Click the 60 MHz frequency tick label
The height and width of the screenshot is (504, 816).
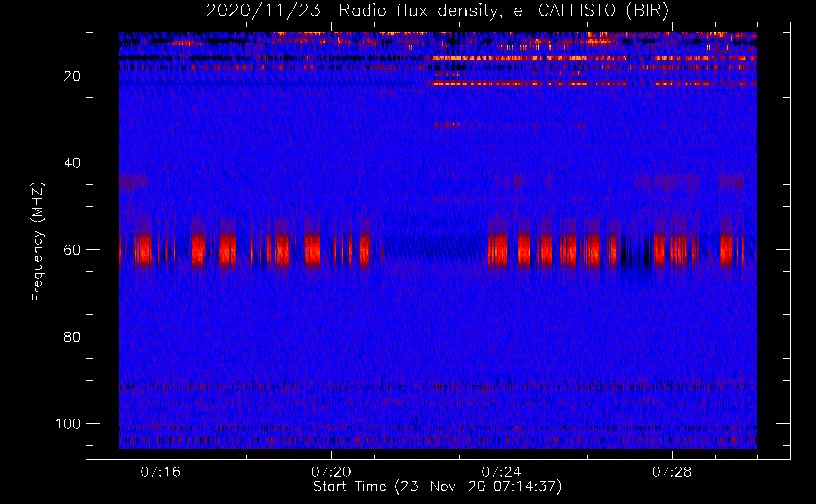coord(72,250)
